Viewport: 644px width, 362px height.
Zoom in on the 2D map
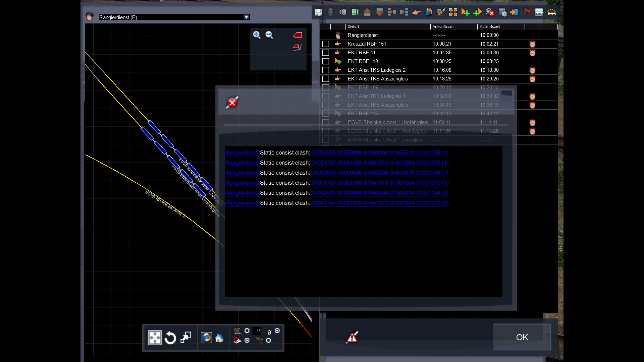click(257, 35)
